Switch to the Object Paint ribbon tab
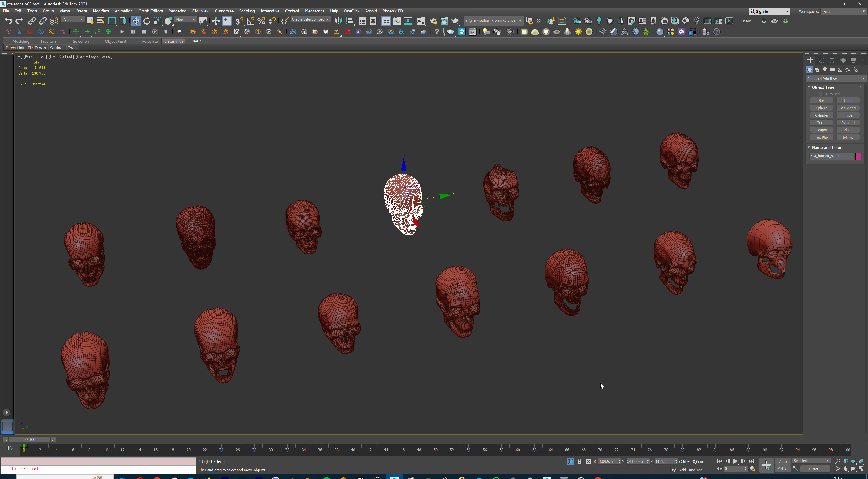Viewport: 868px width, 479px height. 115,41
